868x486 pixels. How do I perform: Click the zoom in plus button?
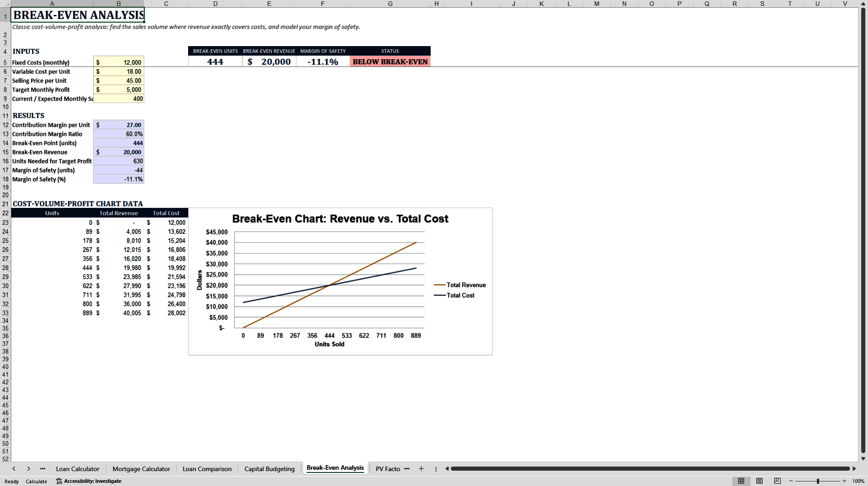844,481
